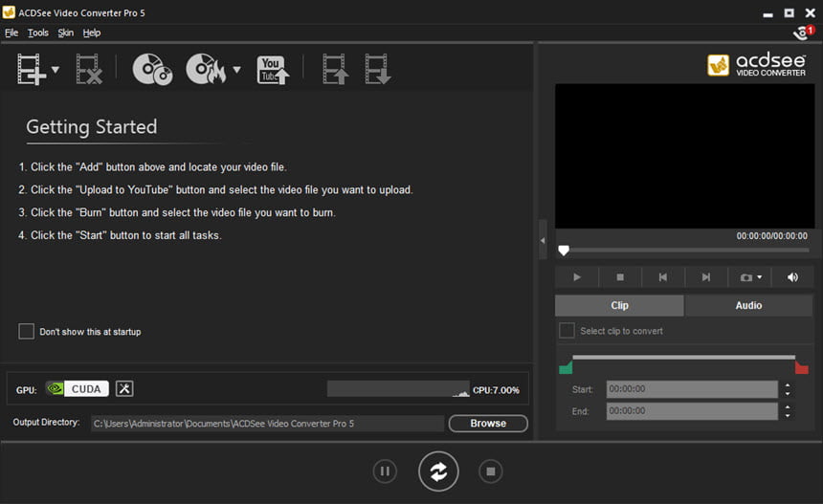823x504 pixels.
Task: Open the snapshot dropdown arrow
Action: coord(760,277)
